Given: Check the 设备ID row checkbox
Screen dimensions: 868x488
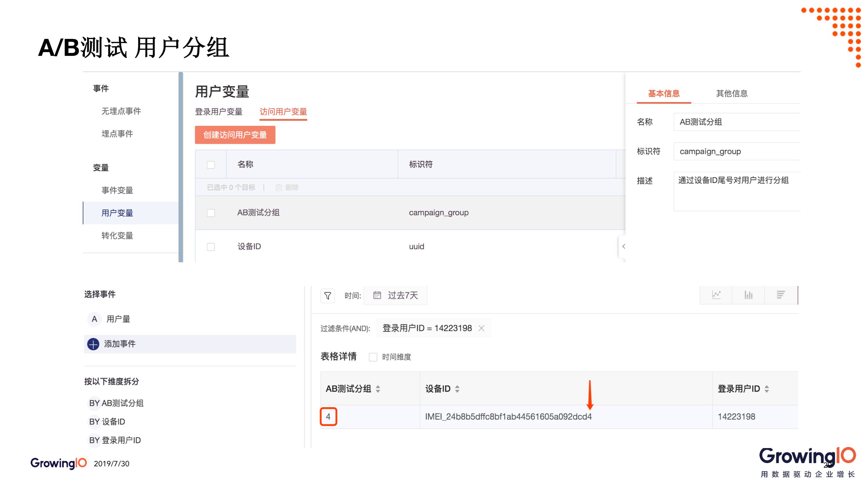Looking at the screenshot, I should 211,247.
